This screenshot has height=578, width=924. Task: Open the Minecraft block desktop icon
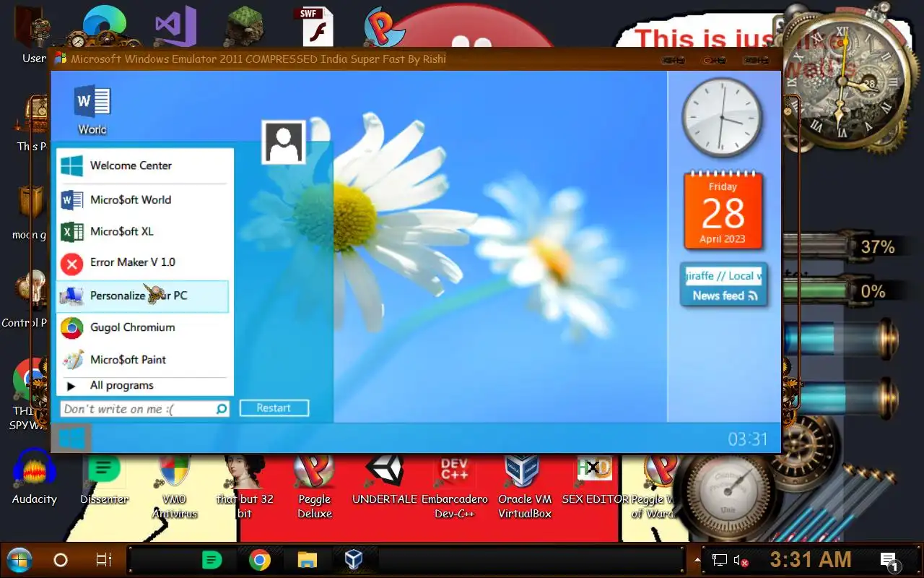click(245, 27)
